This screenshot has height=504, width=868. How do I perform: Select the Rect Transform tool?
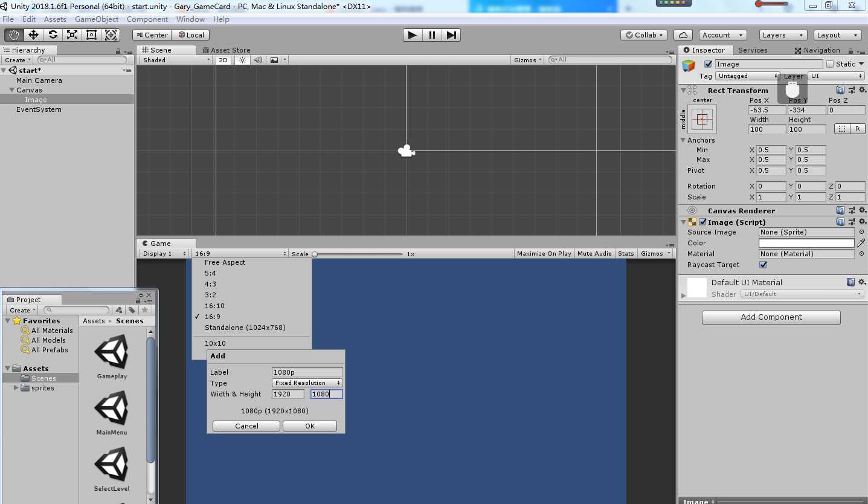91,35
